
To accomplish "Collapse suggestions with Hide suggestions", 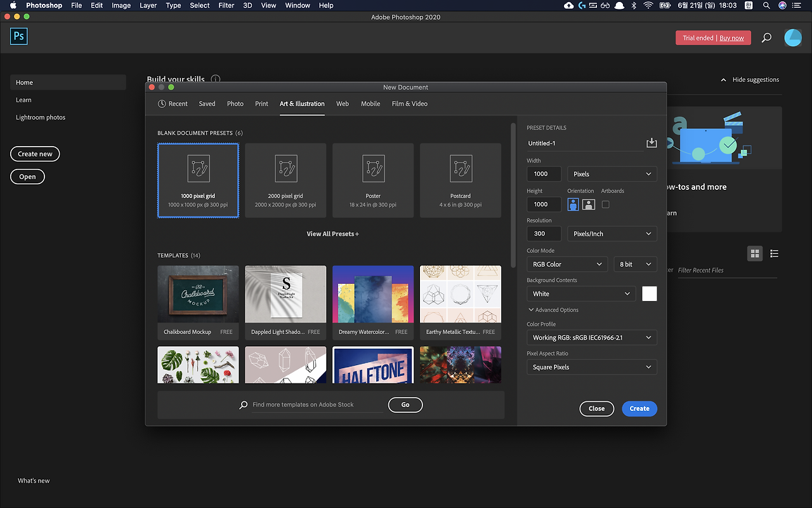I will pyautogui.click(x=750, y=80).
